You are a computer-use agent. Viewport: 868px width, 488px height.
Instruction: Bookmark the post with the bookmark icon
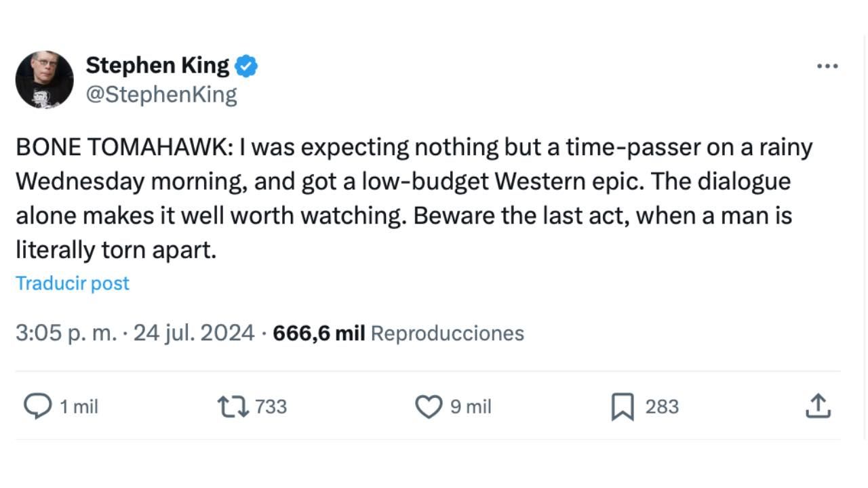point(623,407)
